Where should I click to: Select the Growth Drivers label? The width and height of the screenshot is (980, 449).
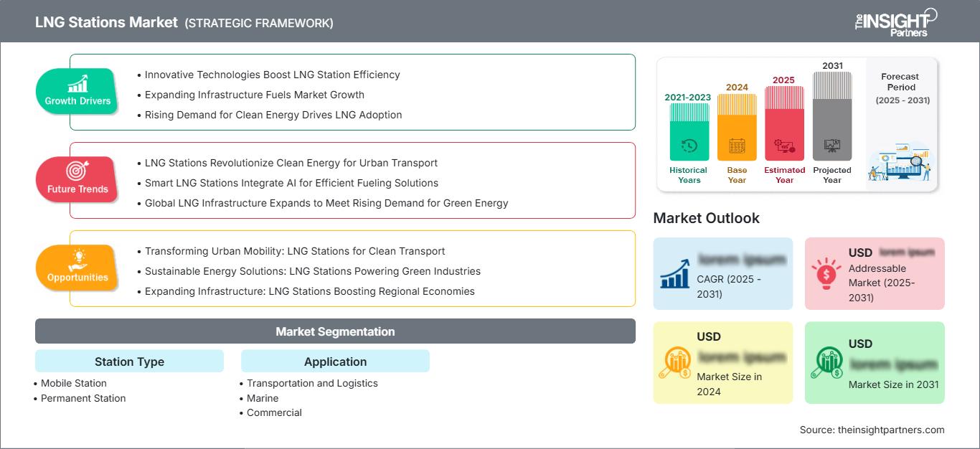77,101
